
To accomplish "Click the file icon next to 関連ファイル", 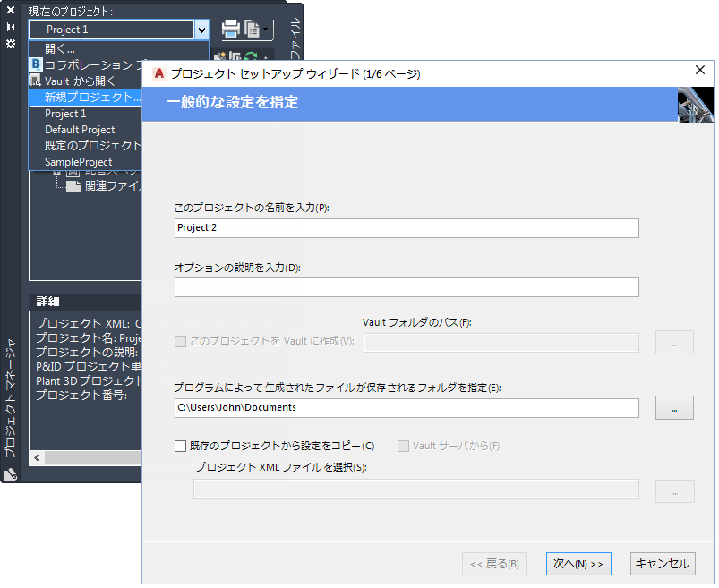I will pyautogui.click(x=73, y=185).
